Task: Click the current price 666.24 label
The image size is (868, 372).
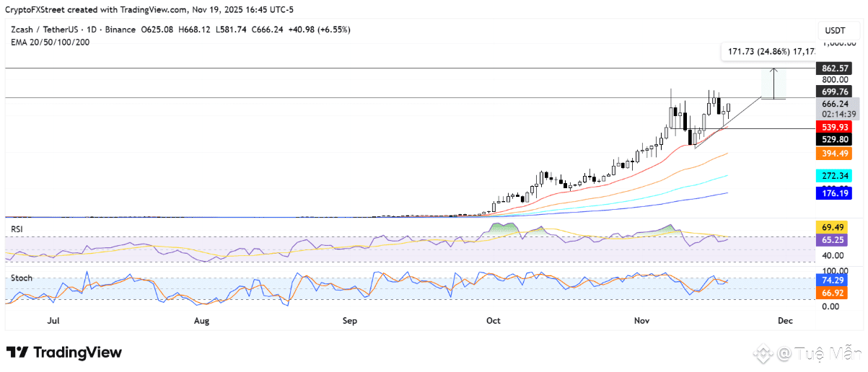Action: point(836,103)
